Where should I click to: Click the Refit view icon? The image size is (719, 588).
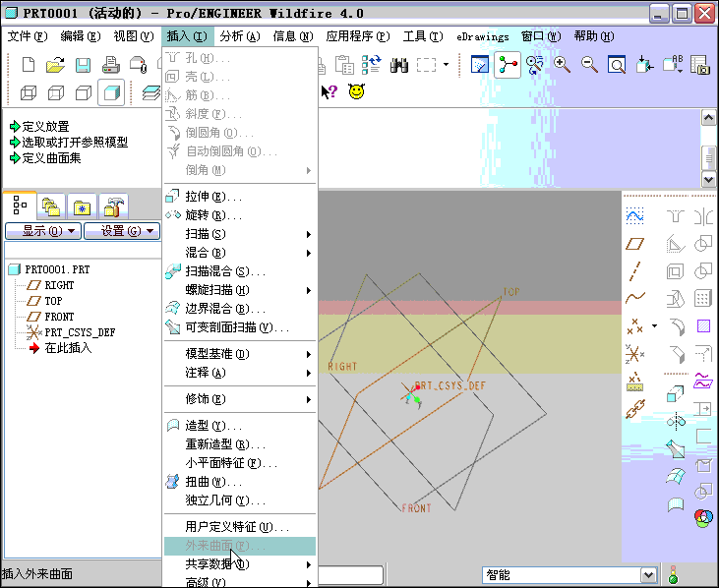pos(617,65)
